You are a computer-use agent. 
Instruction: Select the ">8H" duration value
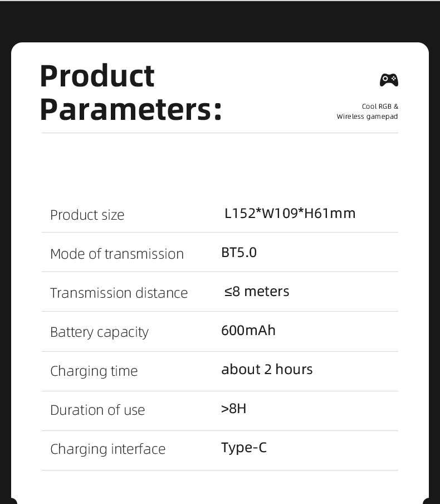click(x=234, y=409)
